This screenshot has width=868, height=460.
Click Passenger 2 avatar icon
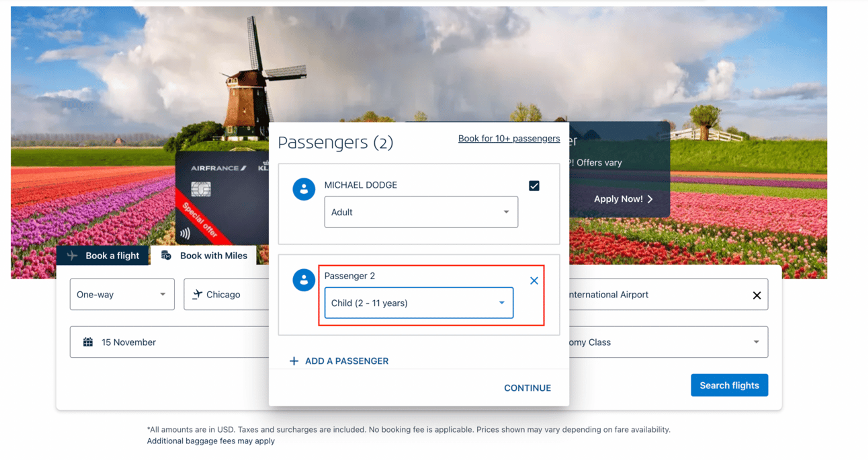point(304,280)
